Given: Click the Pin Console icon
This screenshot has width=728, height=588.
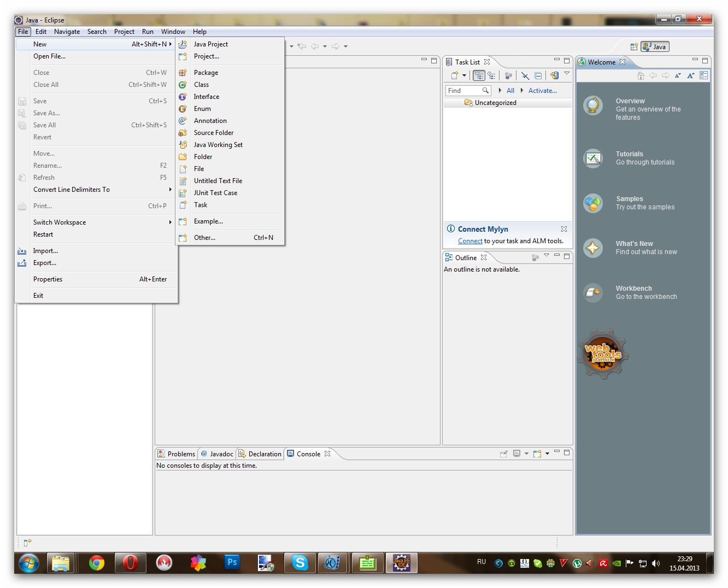Looking at the screenshot, I should [x=503, y=454].
